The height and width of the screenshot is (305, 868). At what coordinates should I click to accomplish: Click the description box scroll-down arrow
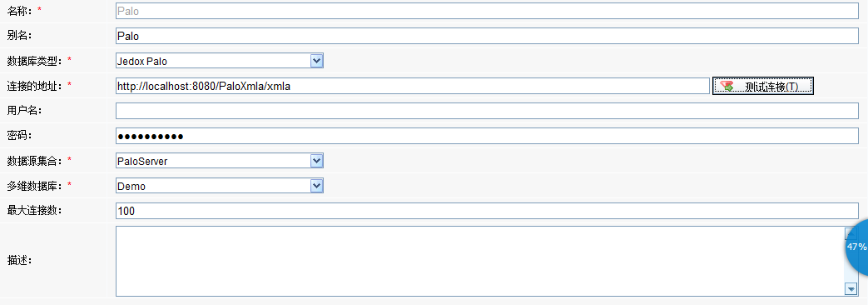point(851,289)
